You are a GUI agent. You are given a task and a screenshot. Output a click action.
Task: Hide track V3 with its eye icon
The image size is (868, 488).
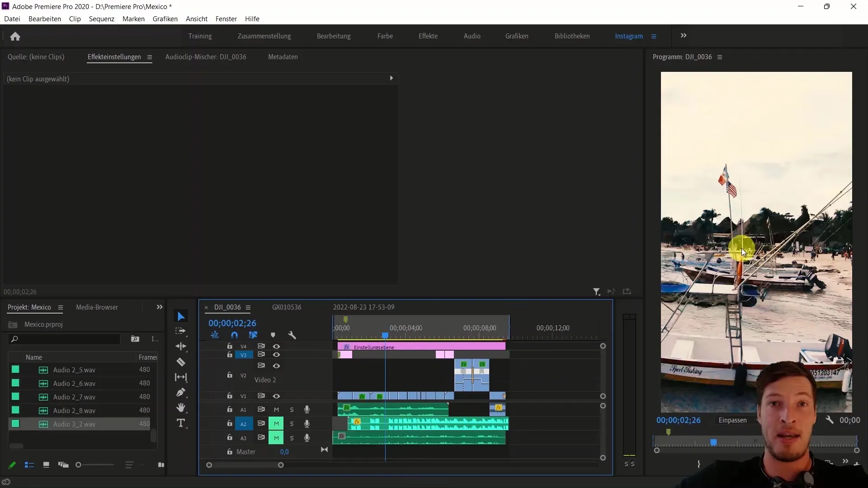coord(276,355)
